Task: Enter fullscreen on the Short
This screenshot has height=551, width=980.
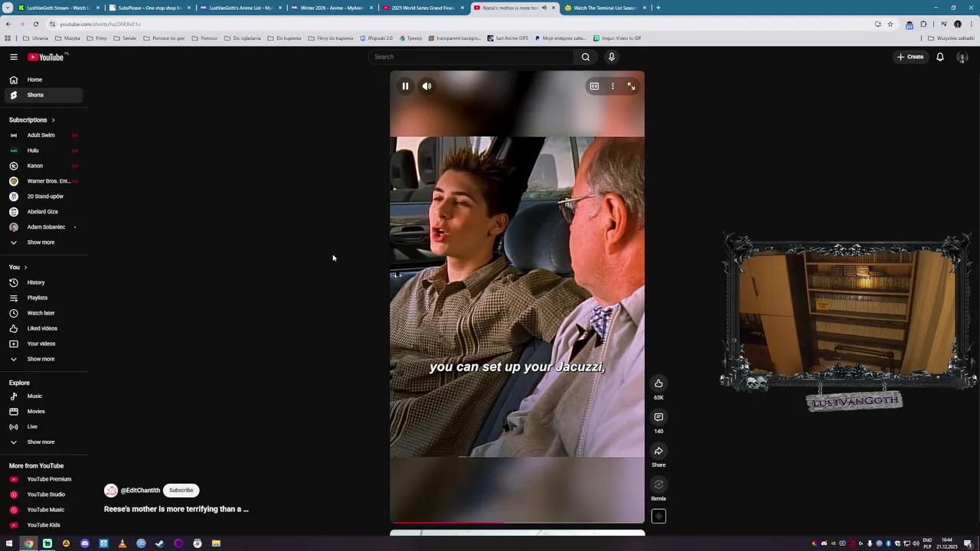Action: point(631,86)
